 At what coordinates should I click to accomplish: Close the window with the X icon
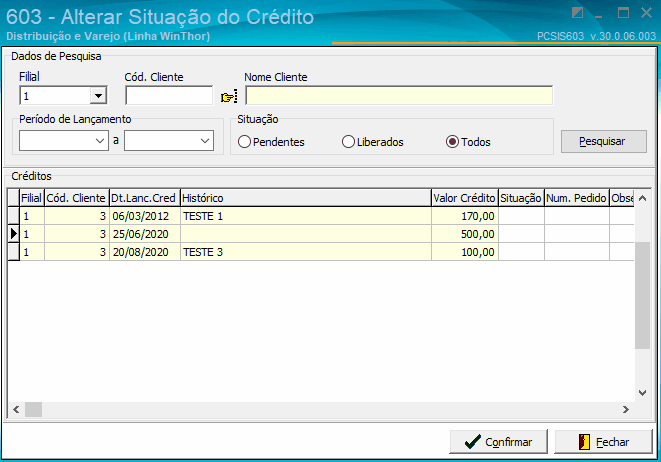pos(646,13)
